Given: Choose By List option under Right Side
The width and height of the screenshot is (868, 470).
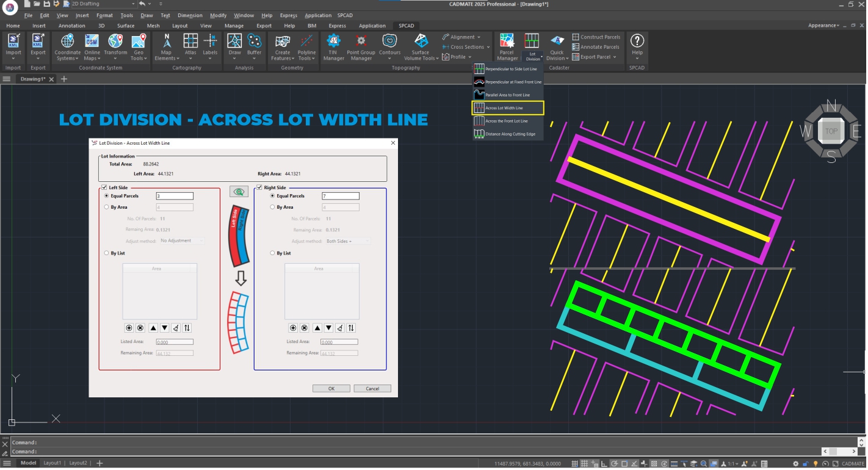Looking at the screenshot, I should (x=273, y=253).
